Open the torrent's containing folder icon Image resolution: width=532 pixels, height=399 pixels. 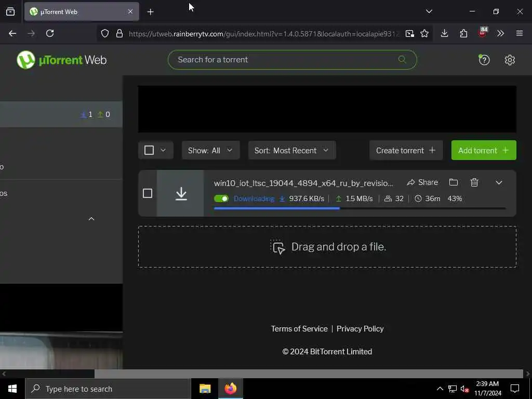[x=454, y=182]
